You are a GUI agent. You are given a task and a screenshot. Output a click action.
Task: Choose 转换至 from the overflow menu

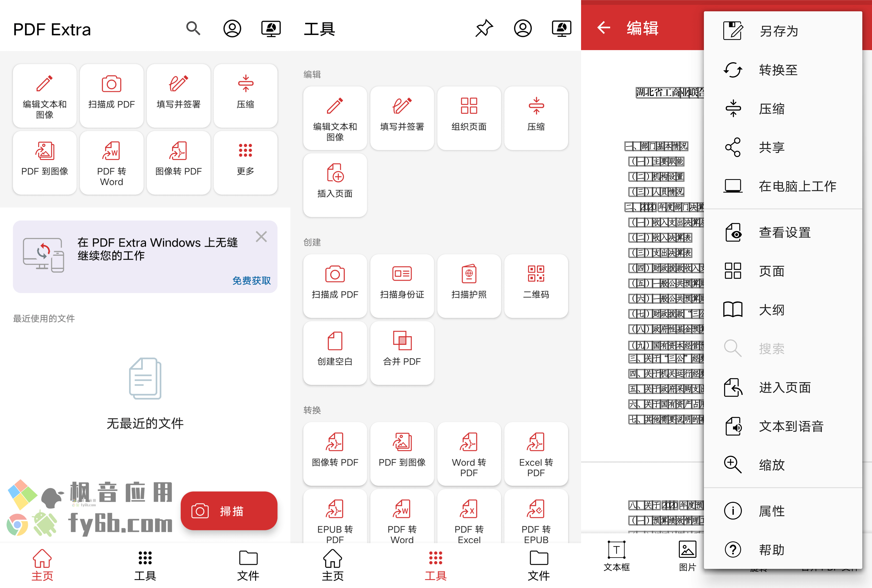pos(783,70)
